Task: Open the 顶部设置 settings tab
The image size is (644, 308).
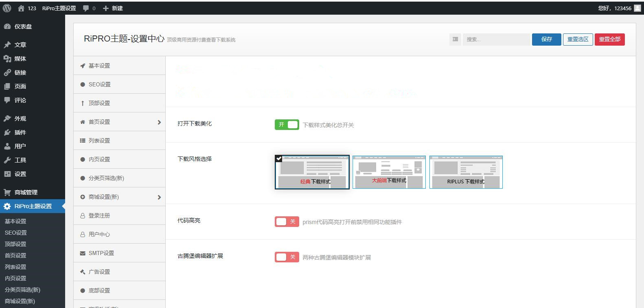Action: (x=119, y=103)
